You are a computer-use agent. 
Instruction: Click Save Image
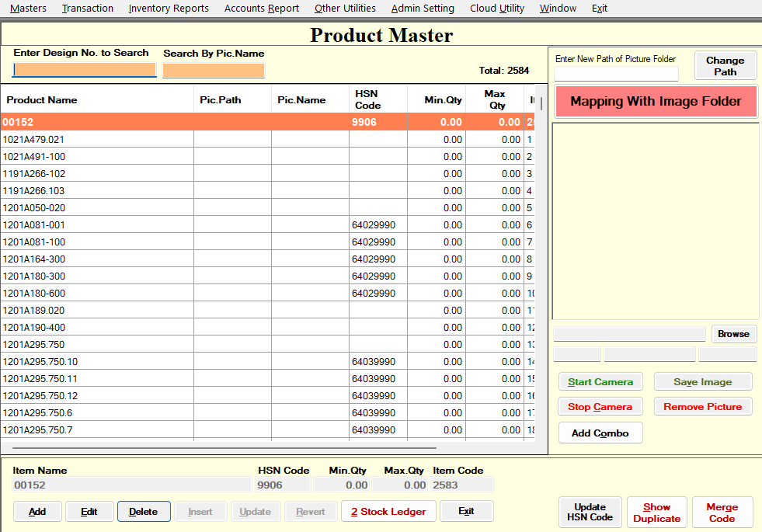point(702,381)
